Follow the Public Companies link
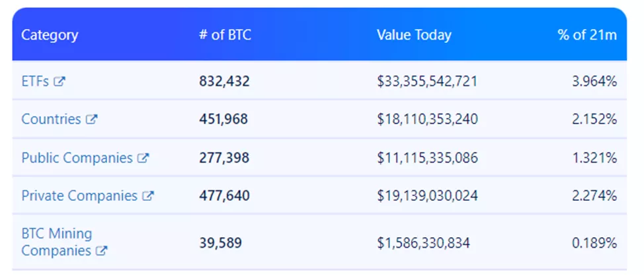Screen dimensions: 644x280 pos(77,158)
